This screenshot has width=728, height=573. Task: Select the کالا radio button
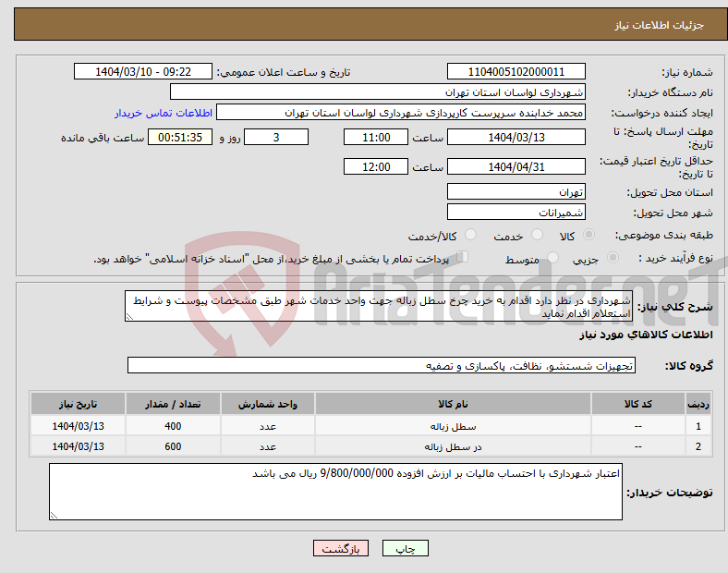click(x=588, y=235)
